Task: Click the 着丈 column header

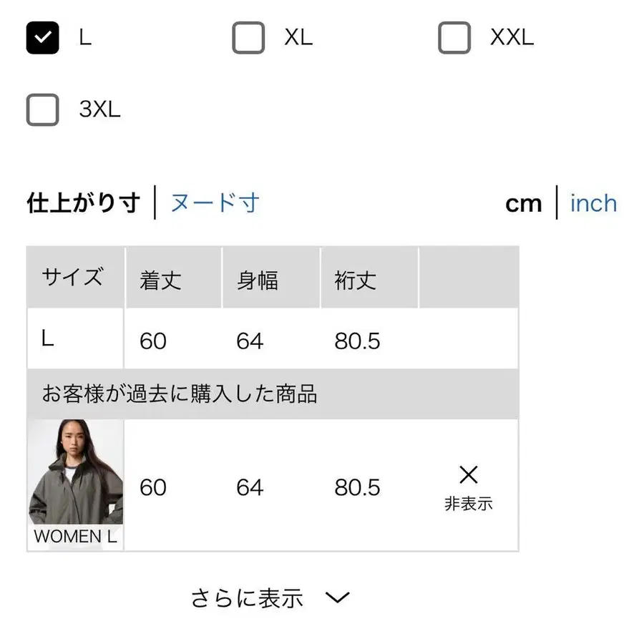Action: tap(160, 280)
